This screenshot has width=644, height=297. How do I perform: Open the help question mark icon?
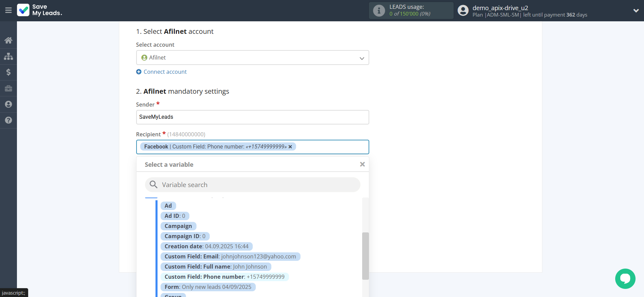pyautogui.click(x=8, y=120)
